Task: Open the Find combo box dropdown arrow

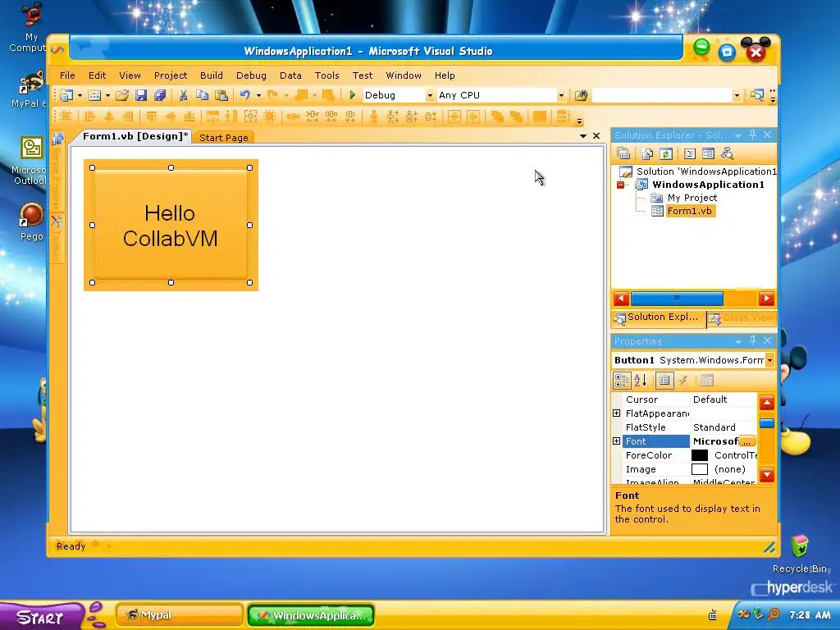Action: pos(737,95)
